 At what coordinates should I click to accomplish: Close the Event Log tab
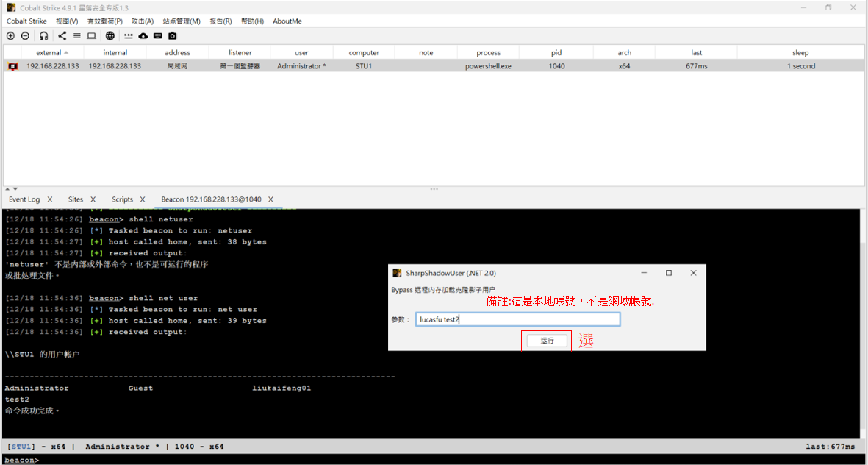(x=50, y=199)
